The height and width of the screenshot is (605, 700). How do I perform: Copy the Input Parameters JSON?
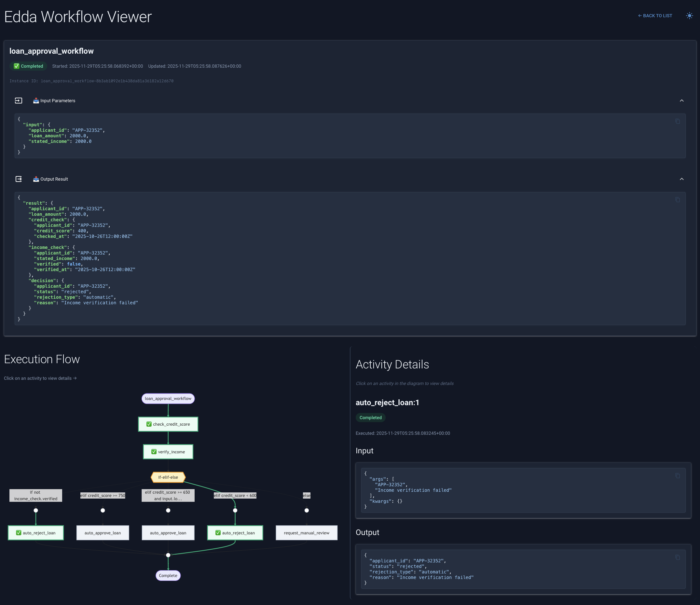click(x=677, y=121)
